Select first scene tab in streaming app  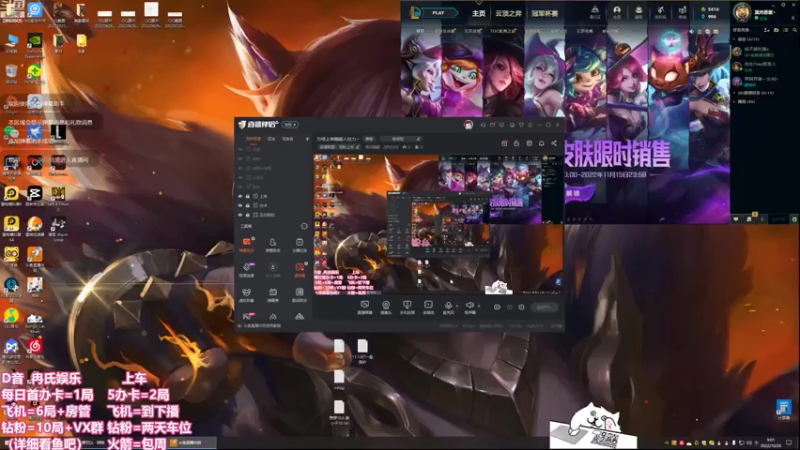(x=253, y=139)
